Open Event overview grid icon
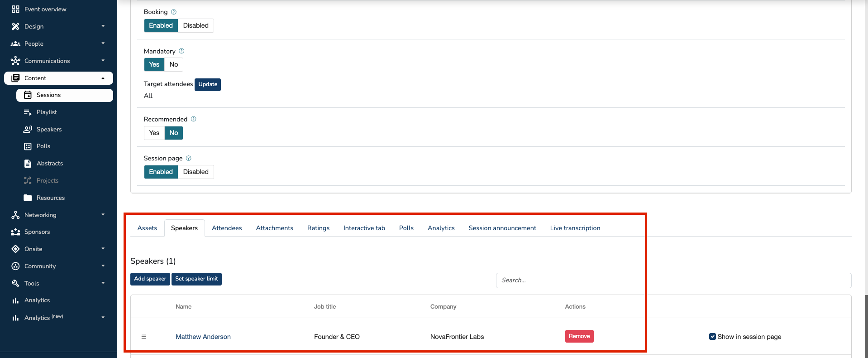This screenshot has height=358, width=868. pyautogui.click(x=15, y=9)
